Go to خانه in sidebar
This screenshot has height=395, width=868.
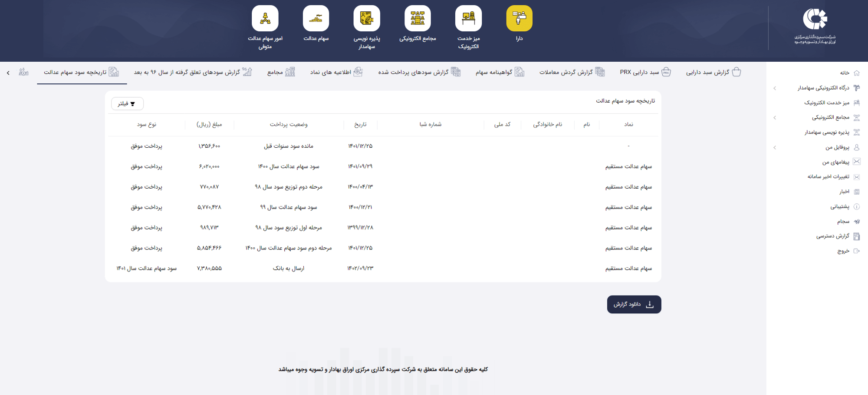click(x=845, y=73)
